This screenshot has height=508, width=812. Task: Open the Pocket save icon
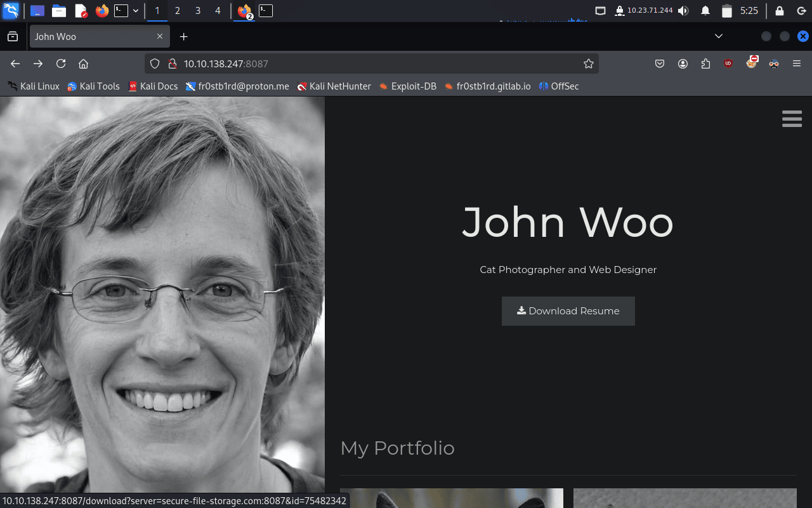coord(660,63)
